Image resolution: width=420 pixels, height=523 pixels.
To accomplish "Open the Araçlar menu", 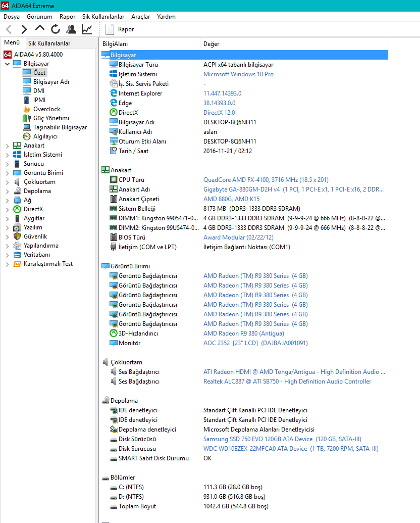I will point(140,16).
